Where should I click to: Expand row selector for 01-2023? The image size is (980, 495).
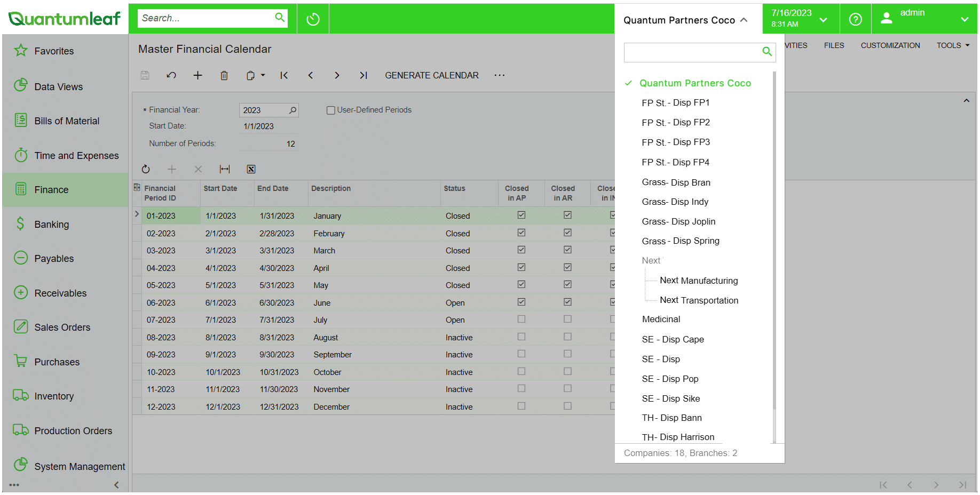(x=137, y=214)
